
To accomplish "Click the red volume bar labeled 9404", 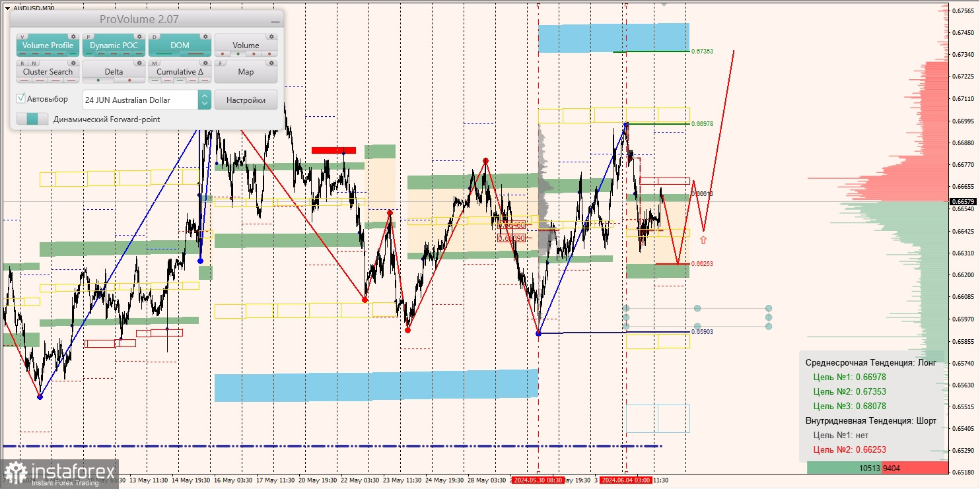I will pos(915,468).
